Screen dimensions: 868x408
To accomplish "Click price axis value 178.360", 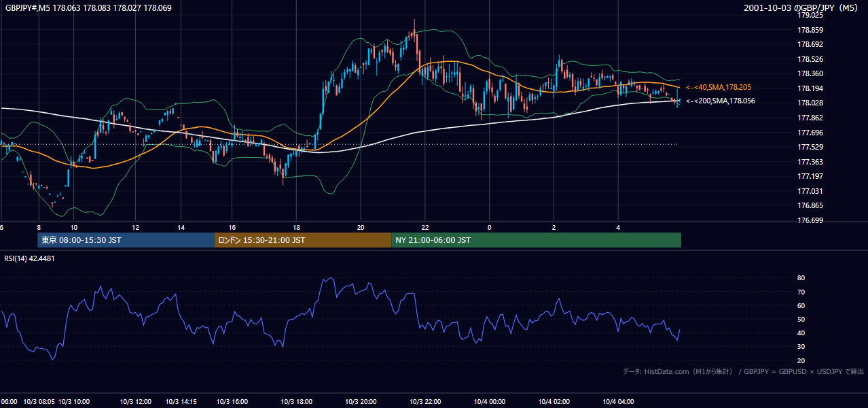I will [810, 73].
